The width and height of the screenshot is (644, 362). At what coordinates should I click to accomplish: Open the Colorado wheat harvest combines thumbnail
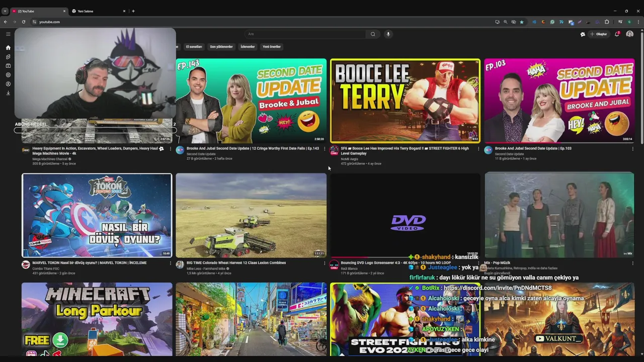tap(251, 215)
